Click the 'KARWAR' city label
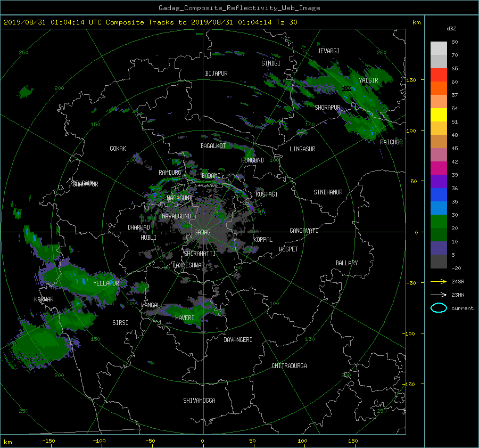The width and height of the screenshot is (479, 448). tap(44, 299)
